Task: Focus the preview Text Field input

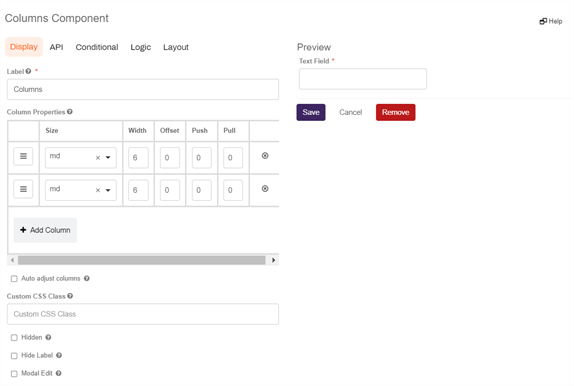Action: click(363, 79)
